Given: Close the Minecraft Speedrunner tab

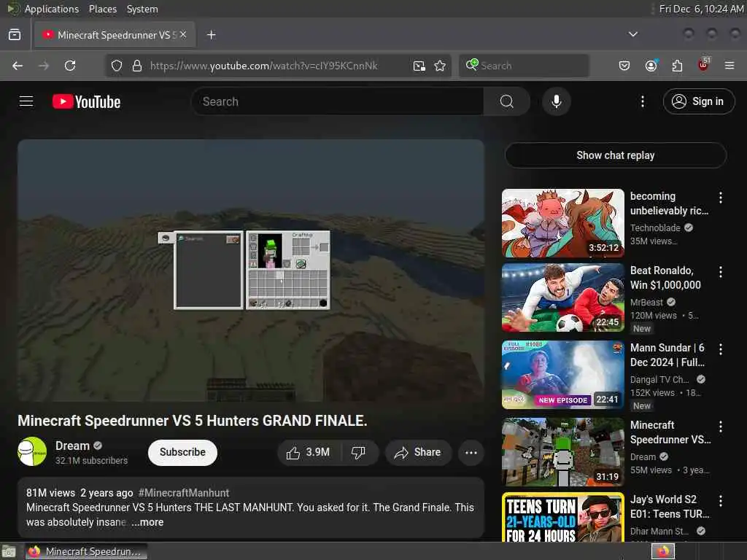Looking at the screenshot, I should [183, 34].
